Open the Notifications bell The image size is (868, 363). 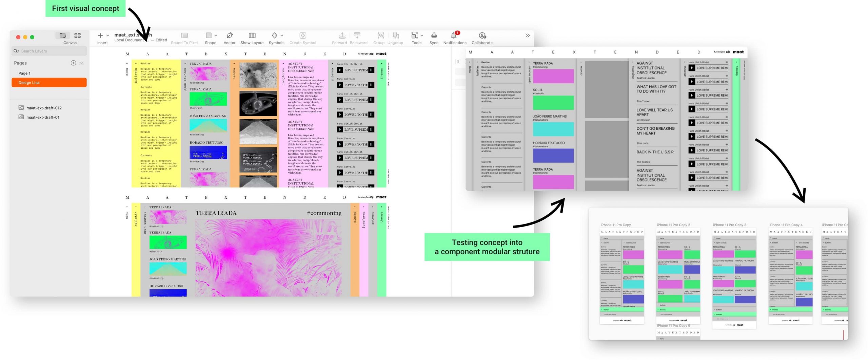[x=453, y=36]
